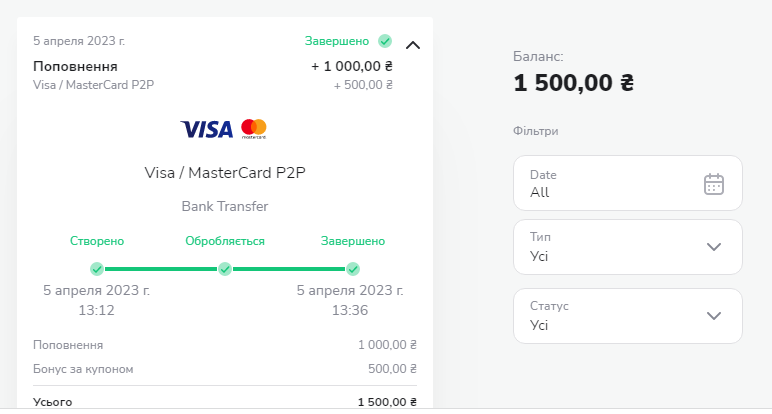Click the 1 500,00 ₴ balance amount

tap(573, 83)
